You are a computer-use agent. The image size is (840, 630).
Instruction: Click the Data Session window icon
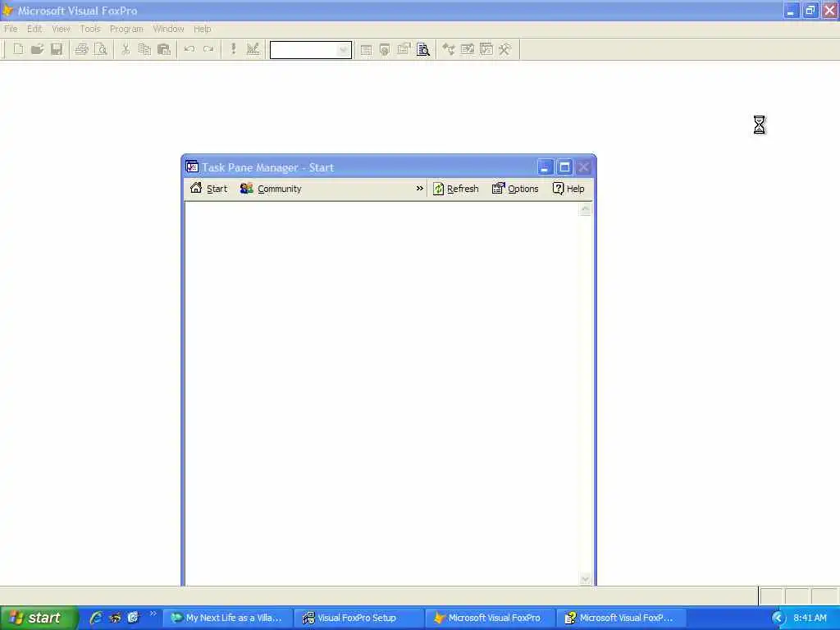click(385, 50)
